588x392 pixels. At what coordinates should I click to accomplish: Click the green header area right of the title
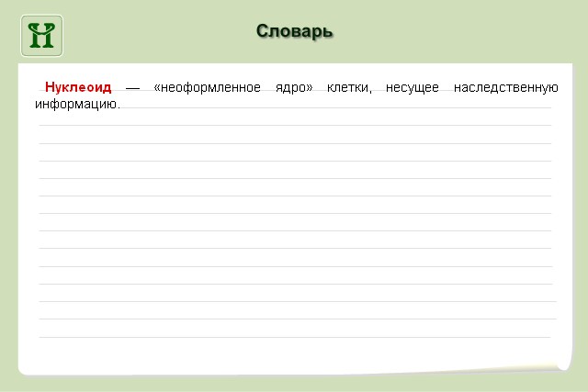pyautogui.click(x=459, y=32)
